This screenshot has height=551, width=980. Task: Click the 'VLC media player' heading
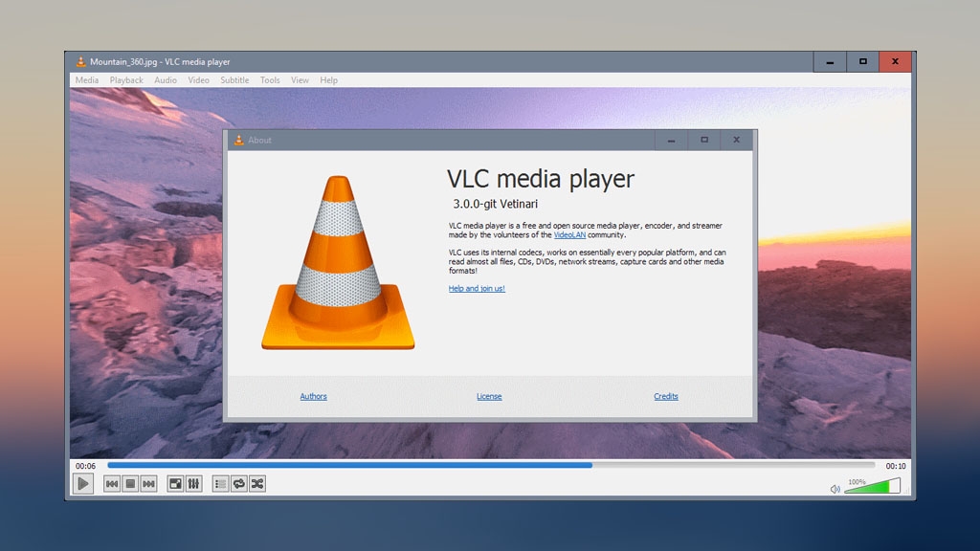click(x=541, y=179)
